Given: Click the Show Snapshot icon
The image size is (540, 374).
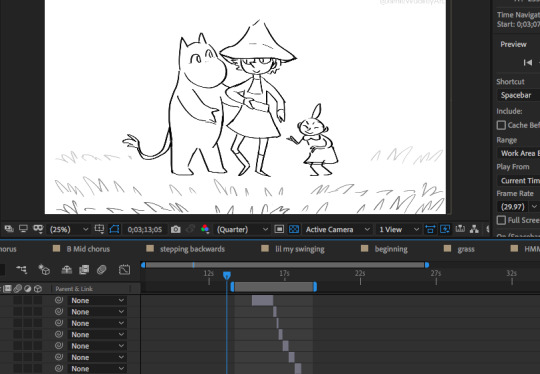Looking at the screenshot, I should 190,229.
